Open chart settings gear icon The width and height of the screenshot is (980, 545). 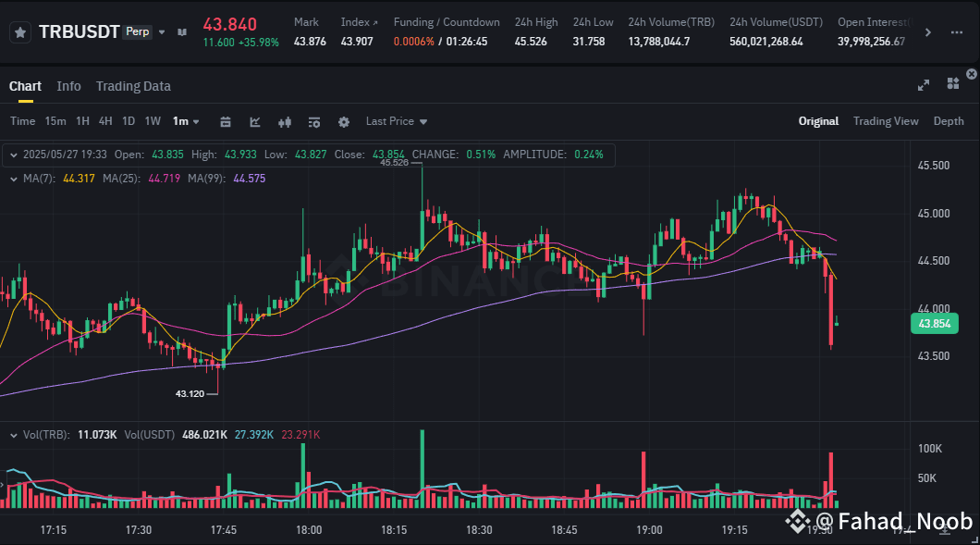point(344,122)
